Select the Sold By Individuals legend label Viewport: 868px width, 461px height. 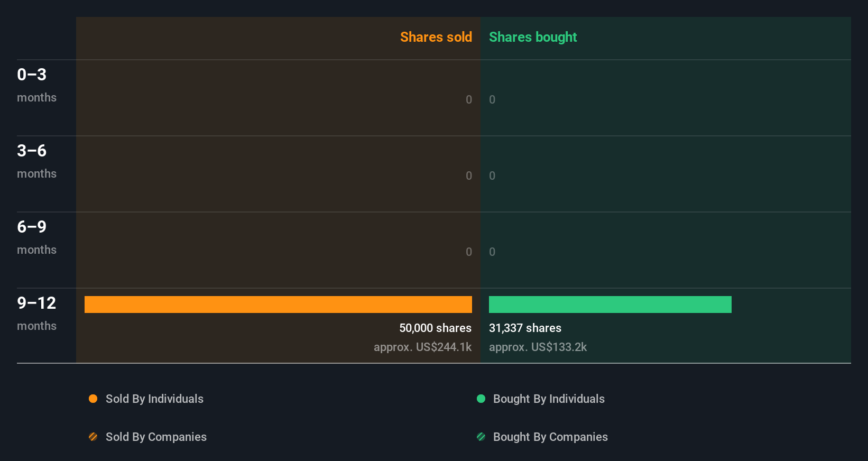(x=154, y=399)
